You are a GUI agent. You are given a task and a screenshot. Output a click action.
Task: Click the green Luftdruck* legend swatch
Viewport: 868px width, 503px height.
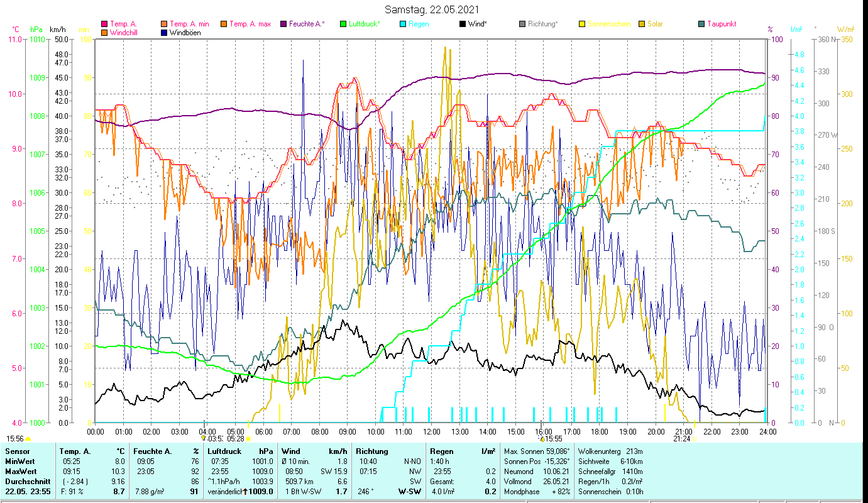pos(343,24)
